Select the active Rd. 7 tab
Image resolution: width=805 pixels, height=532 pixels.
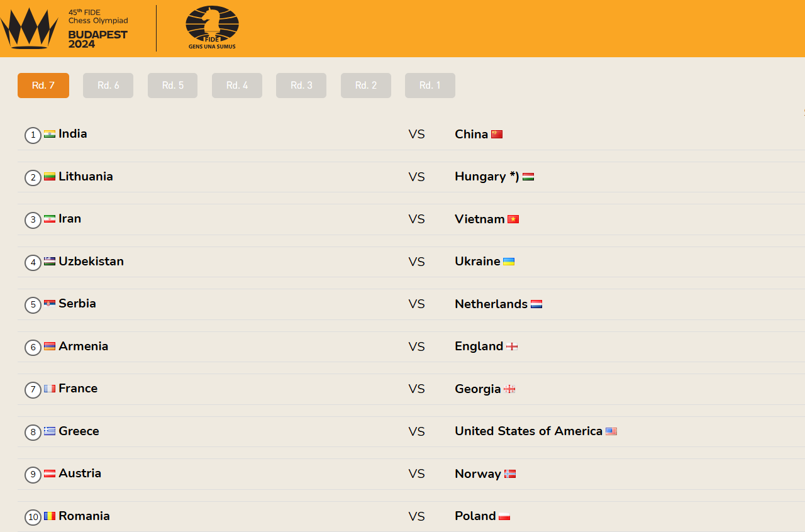(43, 86)
